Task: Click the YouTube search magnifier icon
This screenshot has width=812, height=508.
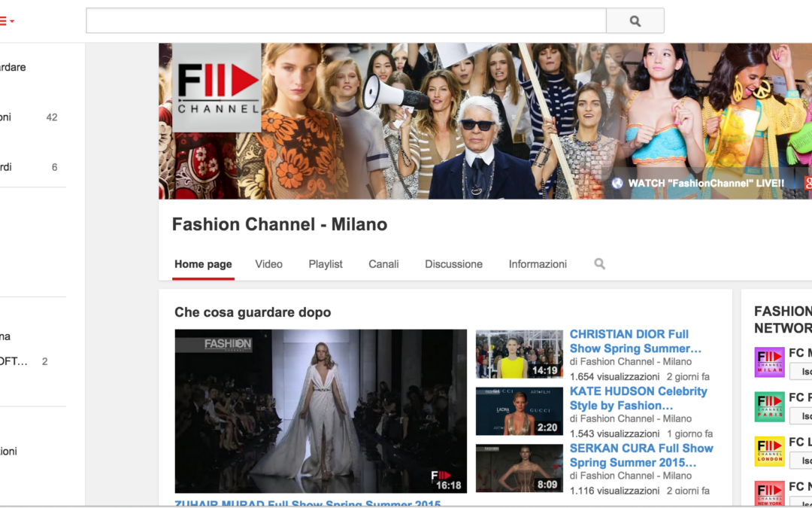Action: (635, 20)
